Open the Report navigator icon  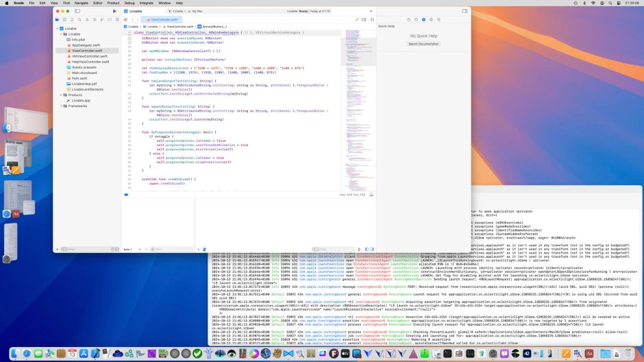pos(117,19)
